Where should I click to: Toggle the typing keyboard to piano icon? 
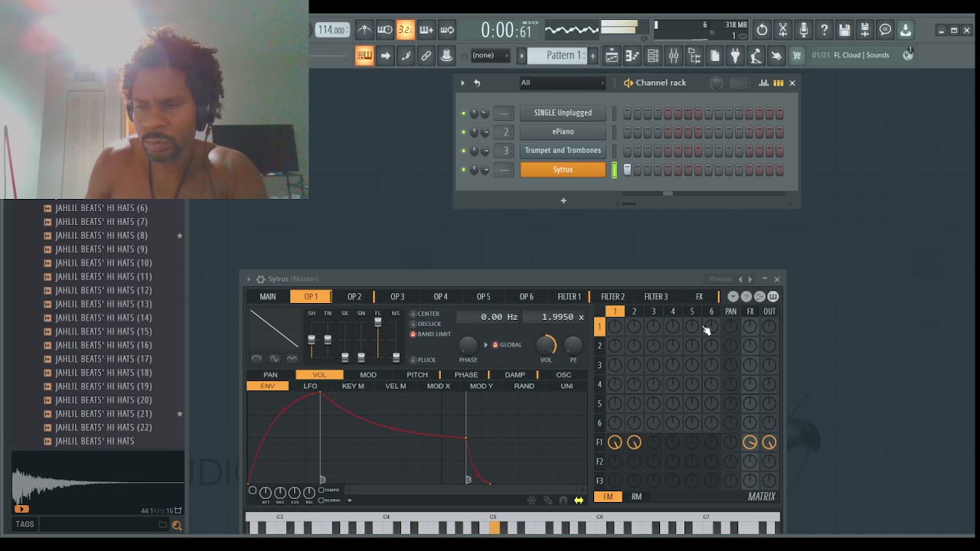(364, 55)
